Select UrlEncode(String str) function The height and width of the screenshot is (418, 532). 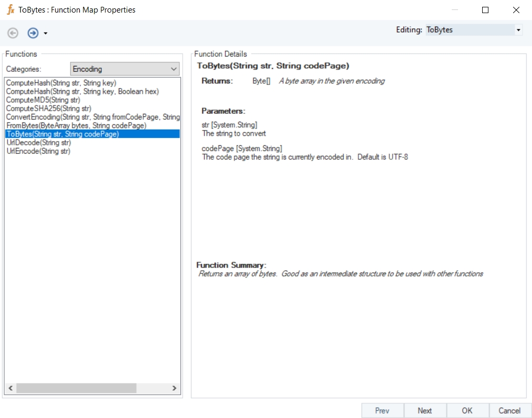(38, 151)
